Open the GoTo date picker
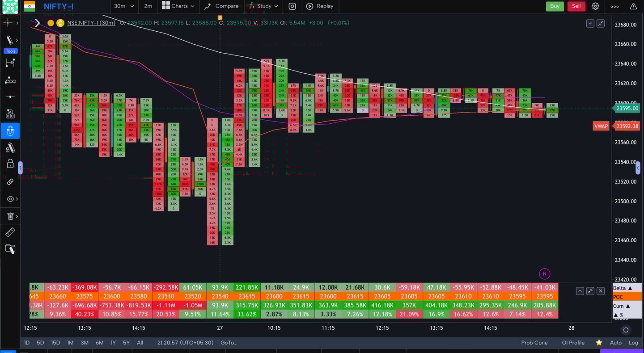The width and height of the screenshot is (644, 353). (229, 343)
